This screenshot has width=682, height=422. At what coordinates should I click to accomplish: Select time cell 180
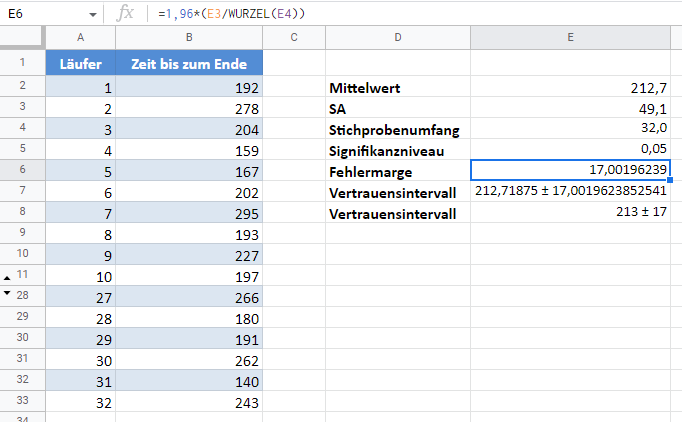[189, 317]
